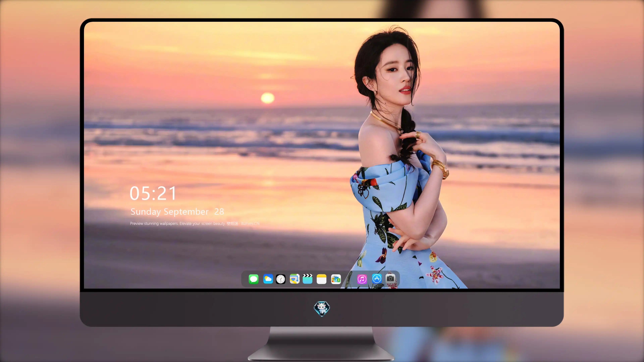
Task: Open the photo collage app icon in the dock
Action: pyautogui.click(x=336, y=279)
